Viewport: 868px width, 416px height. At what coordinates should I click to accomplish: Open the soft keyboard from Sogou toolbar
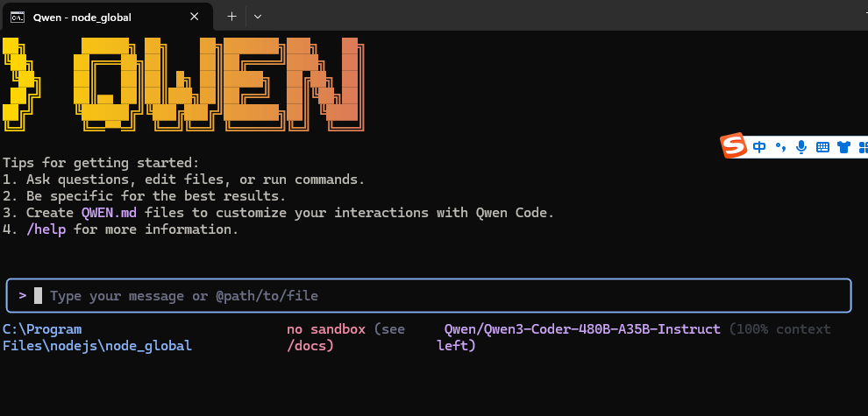tap(822, 146)
